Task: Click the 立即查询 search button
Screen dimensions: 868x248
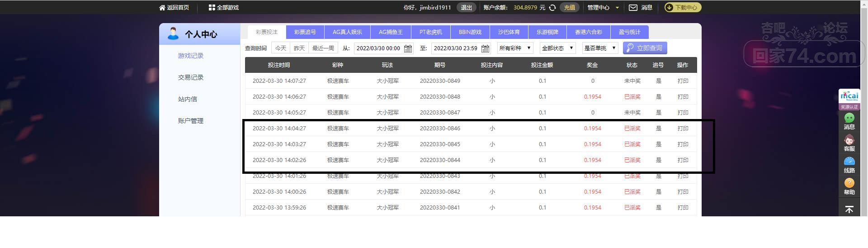Action: point(645,48)
